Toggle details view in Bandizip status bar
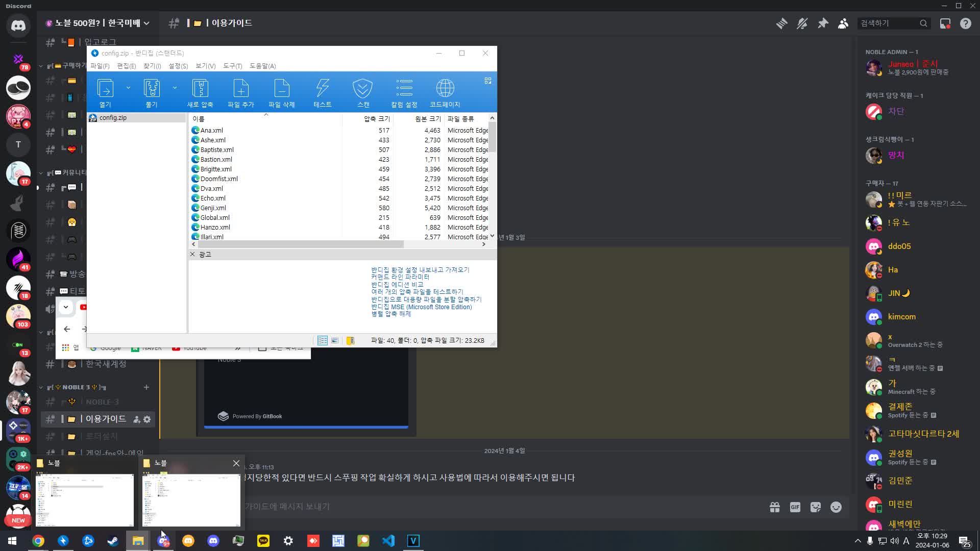The width and height of the screenshot is (980, 551). click(323, 340)
